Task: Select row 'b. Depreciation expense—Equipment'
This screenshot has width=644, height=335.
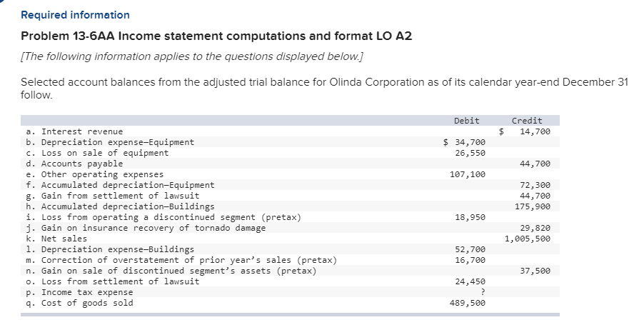Action: tap(290, 142)
